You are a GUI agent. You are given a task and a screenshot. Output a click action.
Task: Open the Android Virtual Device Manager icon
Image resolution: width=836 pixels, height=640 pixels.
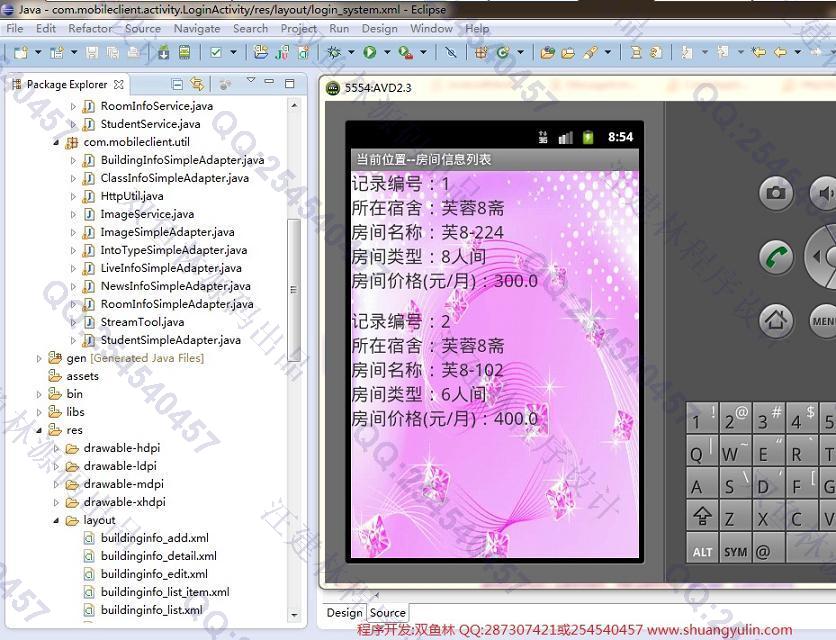(x=184, y=52)
